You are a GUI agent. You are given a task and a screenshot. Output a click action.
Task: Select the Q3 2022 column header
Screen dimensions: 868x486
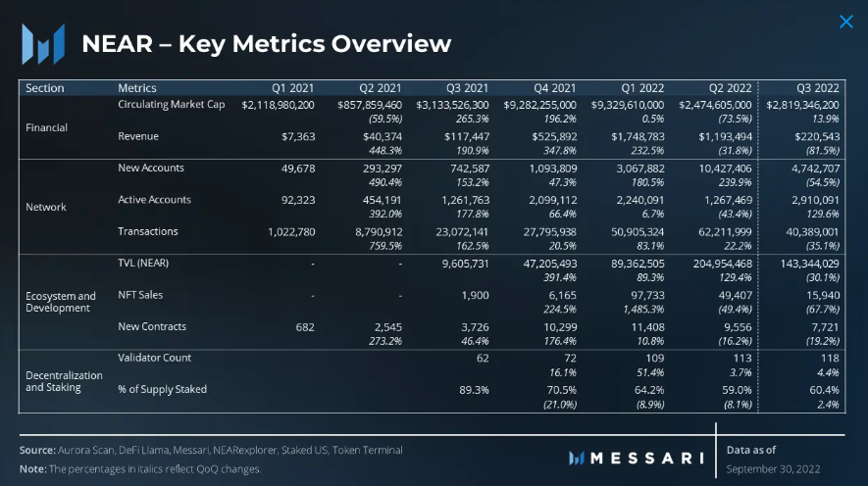[x=818, y=88]
